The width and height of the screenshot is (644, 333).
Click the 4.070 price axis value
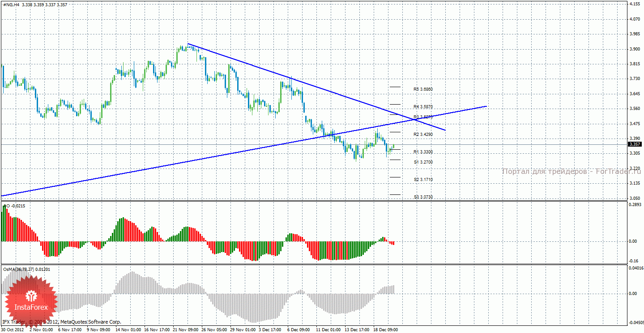[634, 19]
